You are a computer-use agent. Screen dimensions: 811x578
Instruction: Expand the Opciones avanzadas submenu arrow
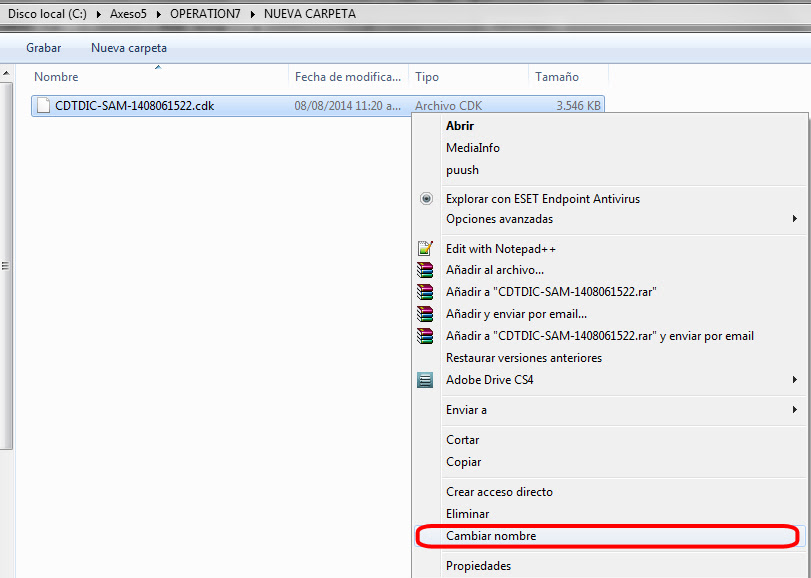pyautogui.click(x=794, y=219)
